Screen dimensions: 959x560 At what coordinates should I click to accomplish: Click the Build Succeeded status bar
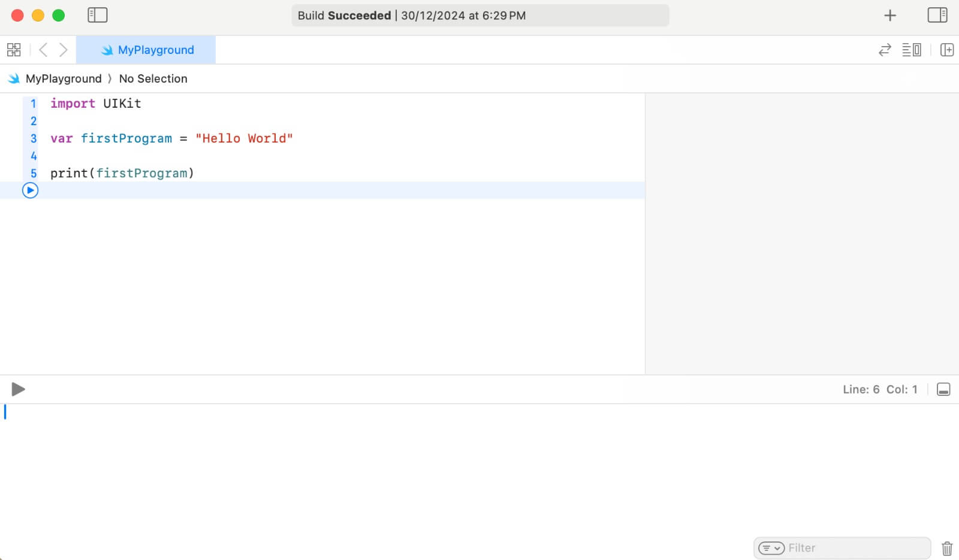479,16
